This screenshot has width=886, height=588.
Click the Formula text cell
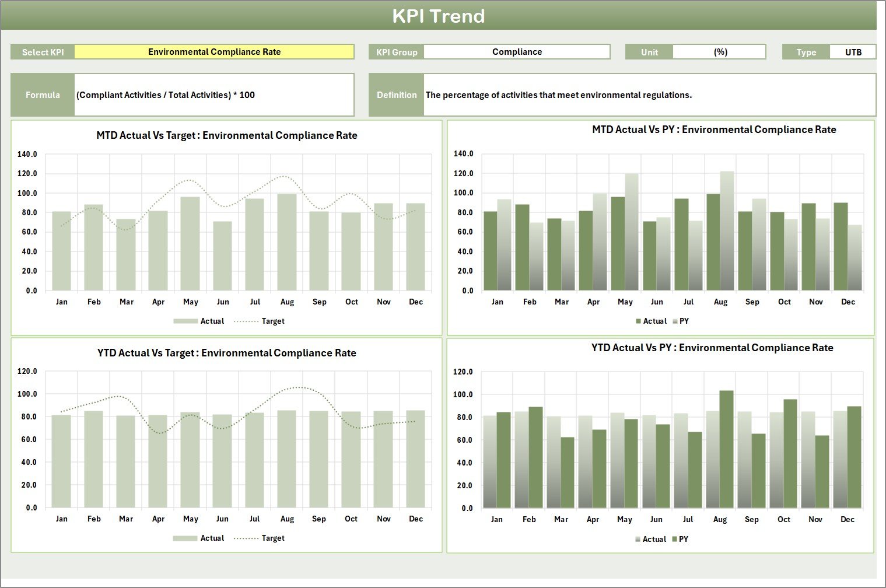click(x=214, y=95)
